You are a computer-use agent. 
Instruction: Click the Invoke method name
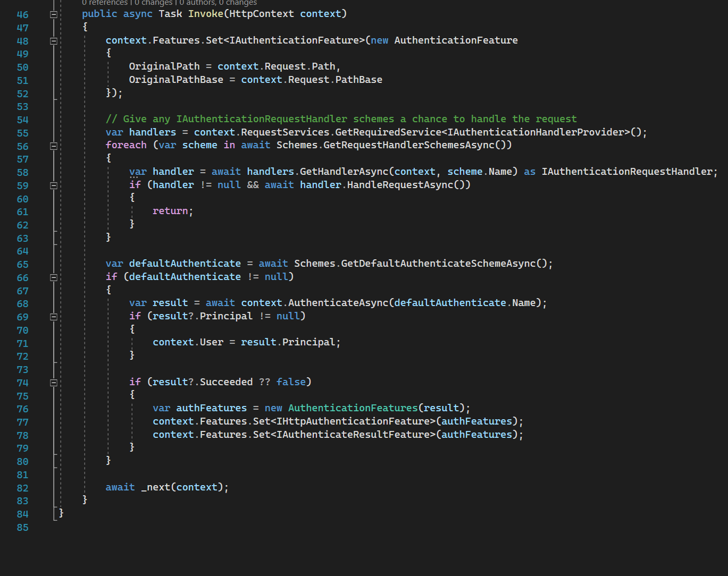(x=206, y=14)
